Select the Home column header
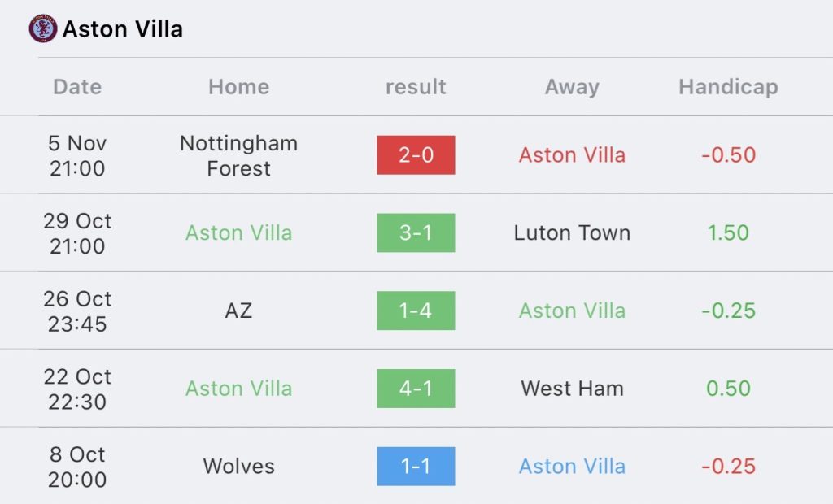Screen dimensions: 833x504 pyautogui.click(x=238, y=87)
